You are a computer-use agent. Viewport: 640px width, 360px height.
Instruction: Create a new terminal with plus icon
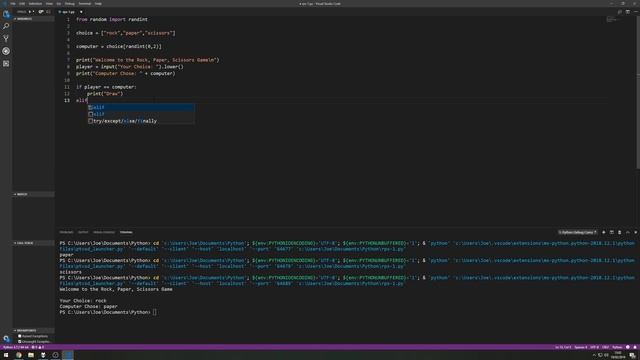[604, 232]
